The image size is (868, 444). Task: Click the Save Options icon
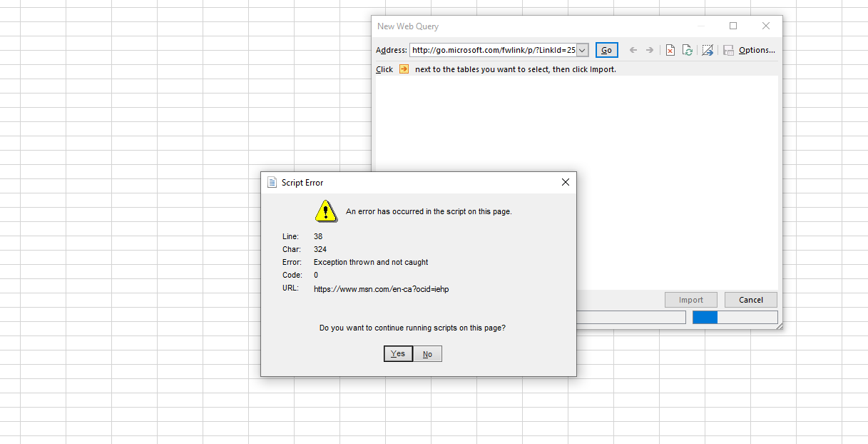(727, 50)
